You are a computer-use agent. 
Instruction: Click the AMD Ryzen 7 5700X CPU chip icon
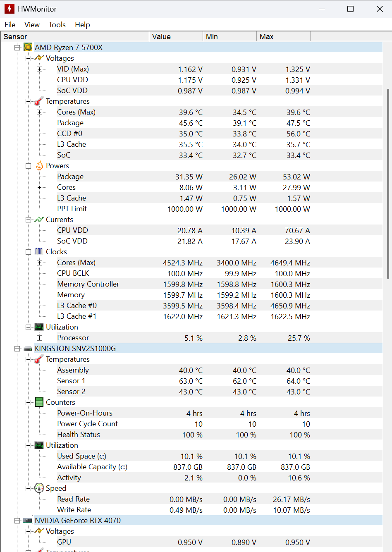point(28,47)
